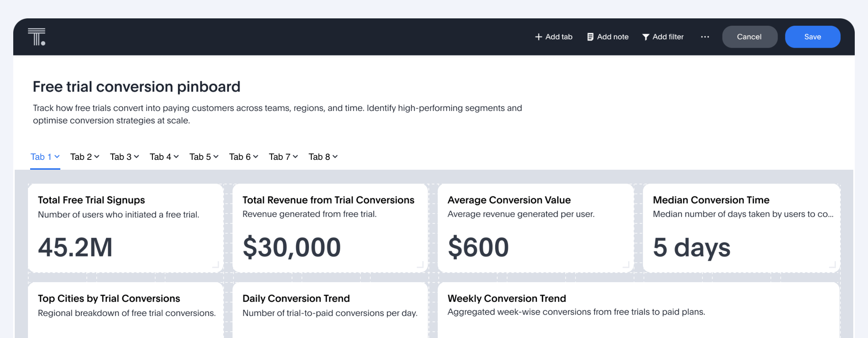868x338 pixels.
Task: Click the Add filter label
Action: coord(668,37)
